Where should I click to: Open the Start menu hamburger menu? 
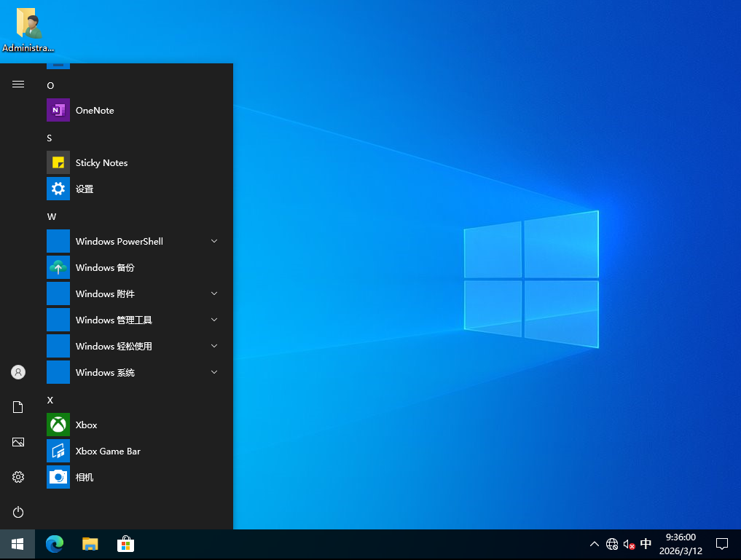click(17, 84)
